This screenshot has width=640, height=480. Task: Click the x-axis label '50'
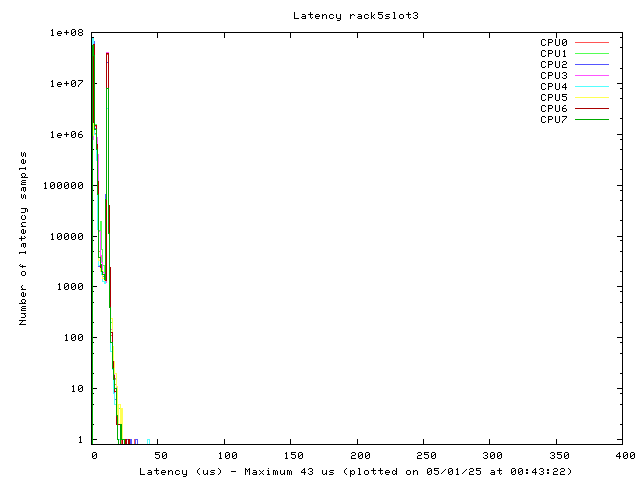point(161,456)
